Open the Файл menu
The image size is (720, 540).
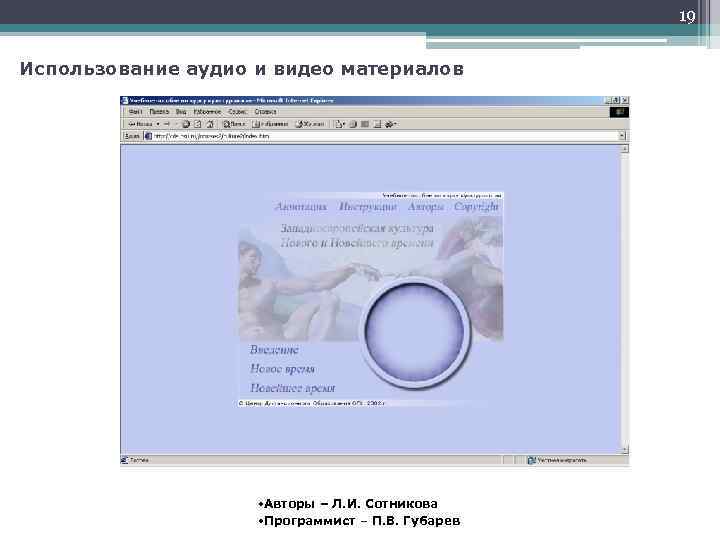(135, 112)
